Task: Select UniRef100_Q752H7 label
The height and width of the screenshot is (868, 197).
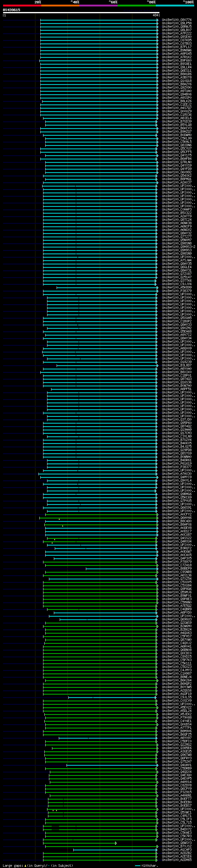Action: (x=176, y=761)
